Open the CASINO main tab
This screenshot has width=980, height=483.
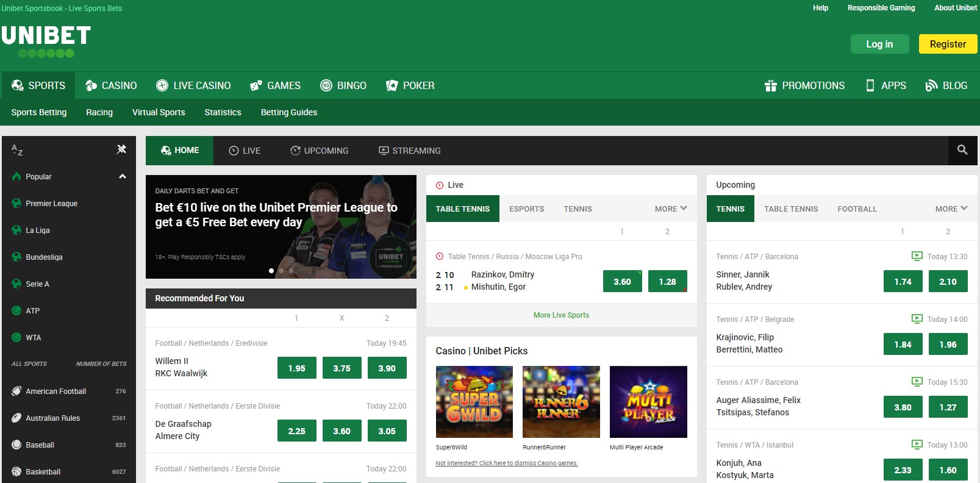click(x=111, y=85)
